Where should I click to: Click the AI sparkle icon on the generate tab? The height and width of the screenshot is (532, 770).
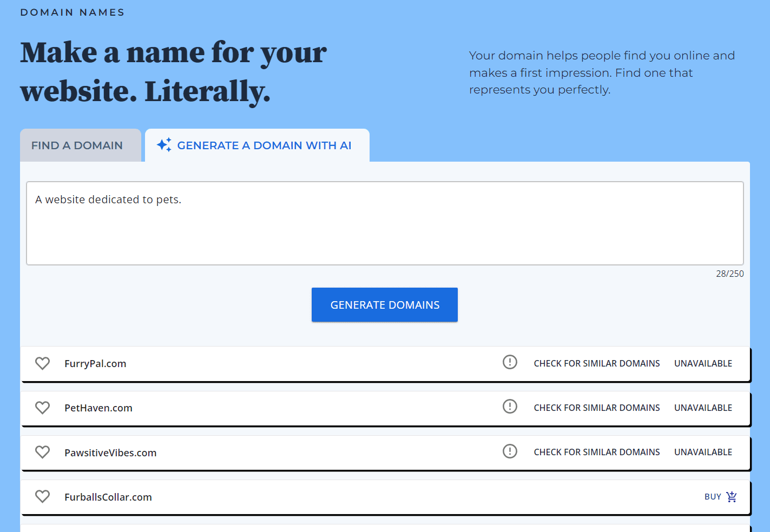[164, 144]
